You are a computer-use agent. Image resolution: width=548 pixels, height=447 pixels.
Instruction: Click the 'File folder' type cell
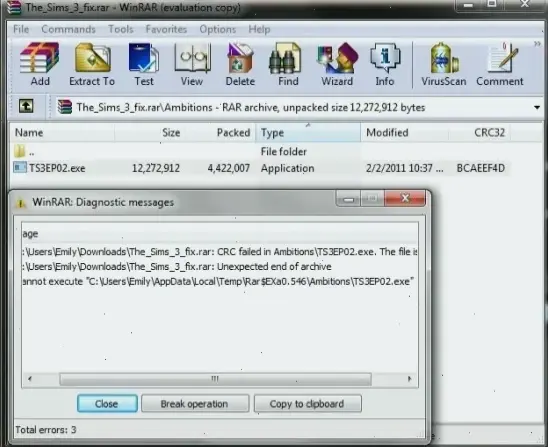pos(284,152)
